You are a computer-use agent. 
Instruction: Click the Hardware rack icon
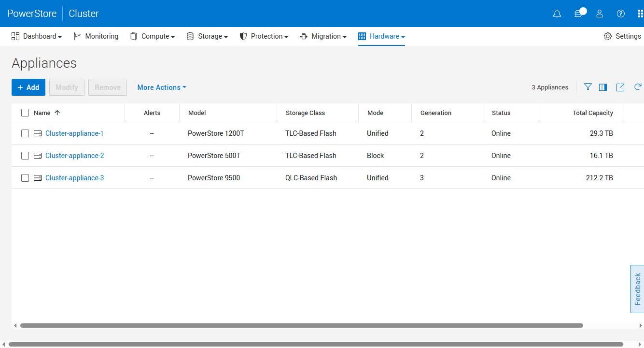pos(362,36)
